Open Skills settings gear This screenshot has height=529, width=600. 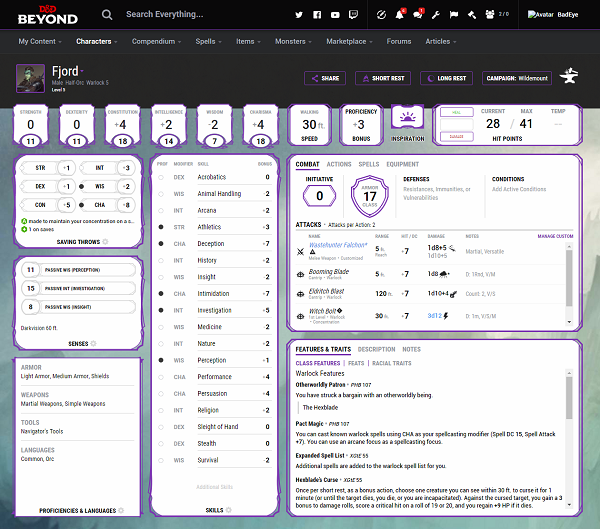coord(229,510)
